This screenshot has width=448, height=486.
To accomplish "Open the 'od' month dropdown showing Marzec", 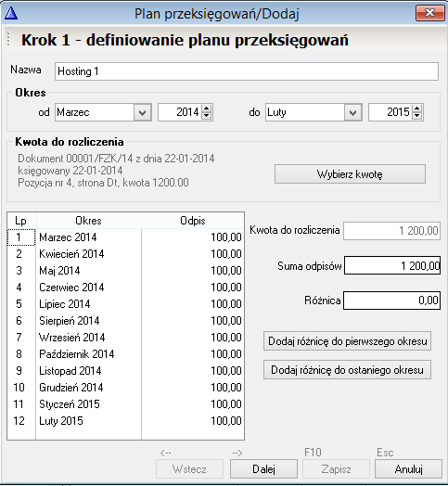I will point(142,112).
